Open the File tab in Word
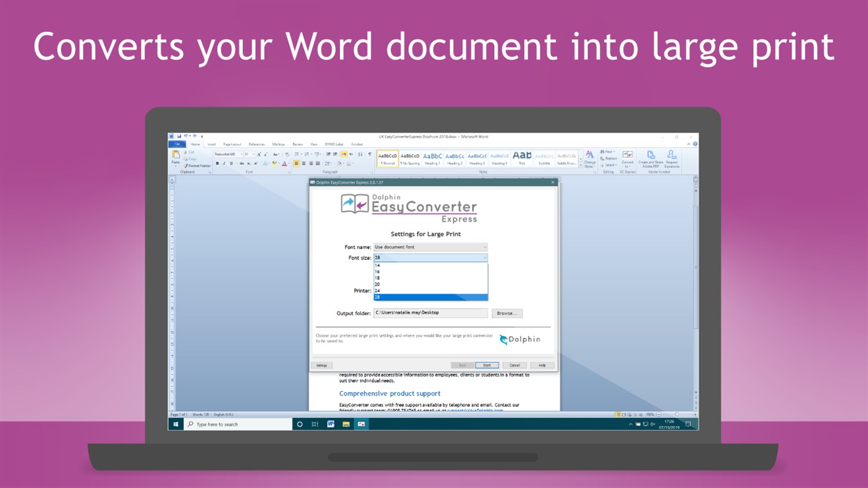This screenshot has width=868, height=488. click(177, 144)
